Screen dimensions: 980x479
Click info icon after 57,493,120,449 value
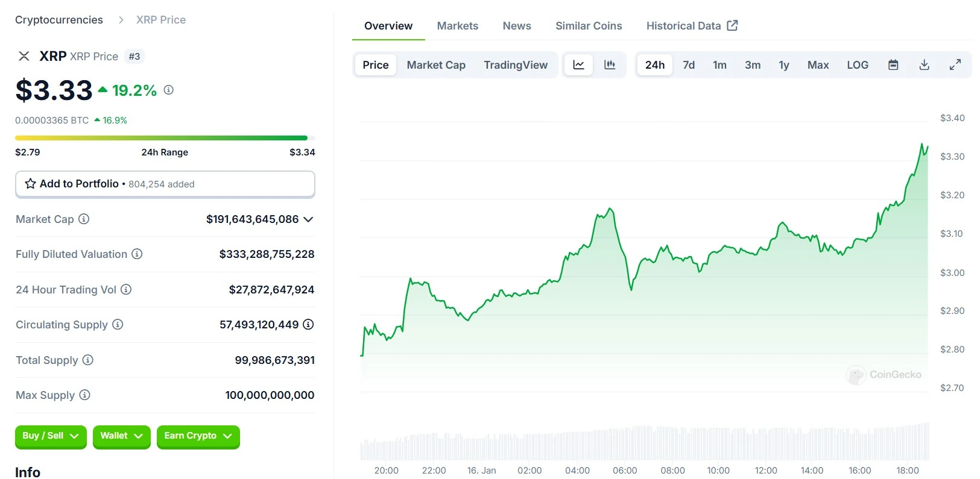[x=308, y=325]
